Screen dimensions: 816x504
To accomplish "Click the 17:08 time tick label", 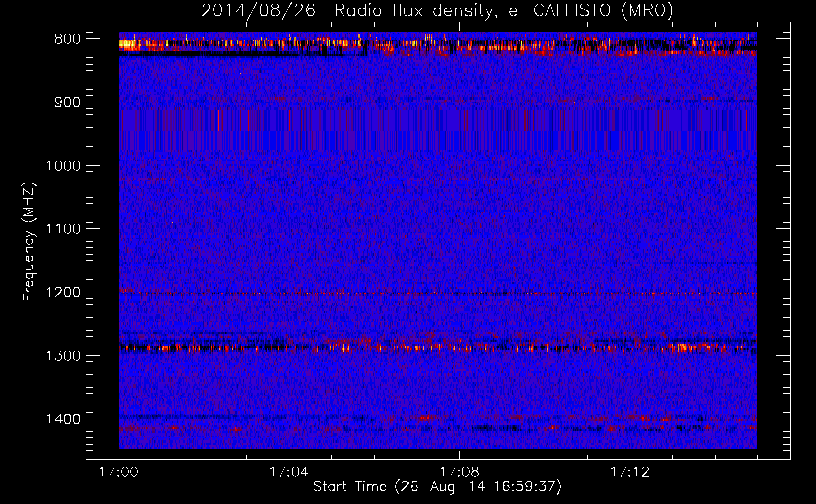I will [x=459, y=472].
